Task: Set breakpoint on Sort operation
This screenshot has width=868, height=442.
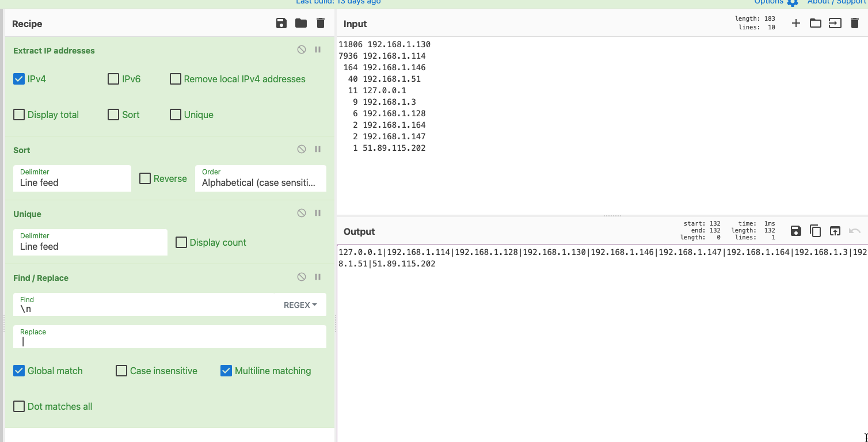Action: [318, 150]
